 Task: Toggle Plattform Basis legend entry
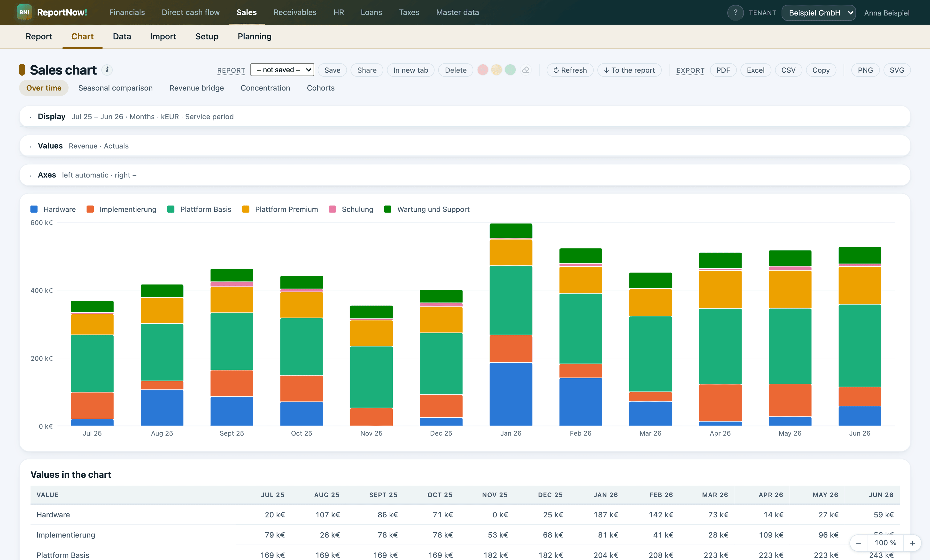(x=199, y=209)
